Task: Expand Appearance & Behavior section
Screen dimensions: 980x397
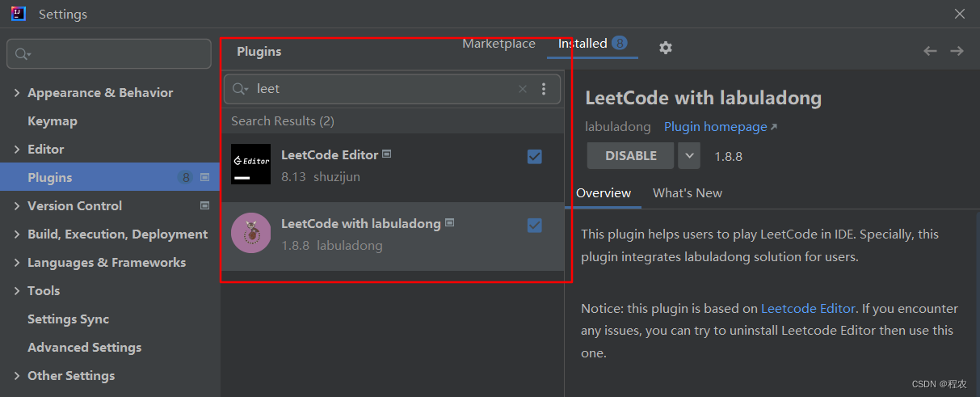Action: click(17, 93)
